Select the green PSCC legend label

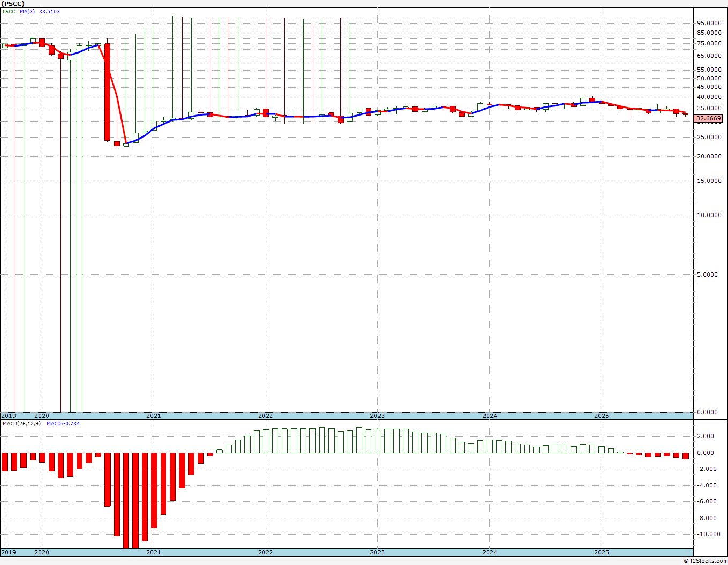coord(9,11)
